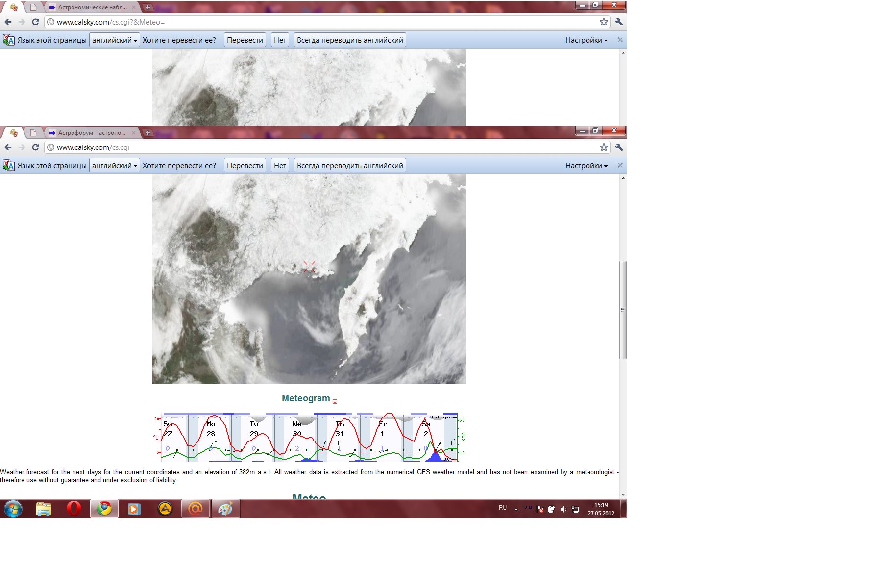Expand английский language dropdown in Астрофорум window
Viewport: 882px width, 588px height.
tap(115, 166)
